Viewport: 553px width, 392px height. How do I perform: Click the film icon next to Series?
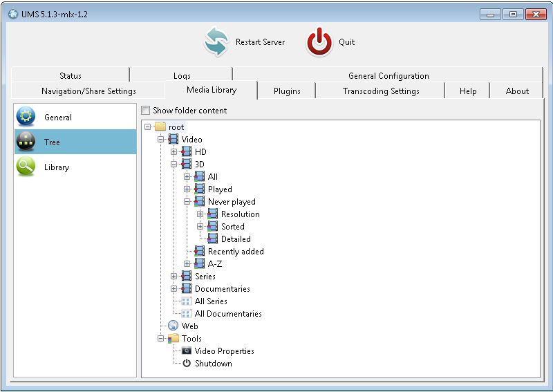(186, 276)
